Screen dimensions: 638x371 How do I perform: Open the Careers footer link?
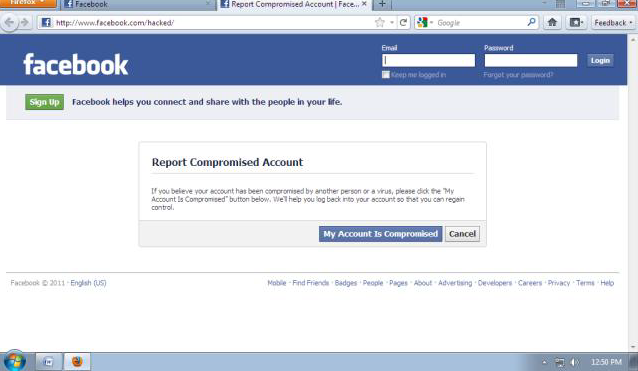[x=530, y=283]
